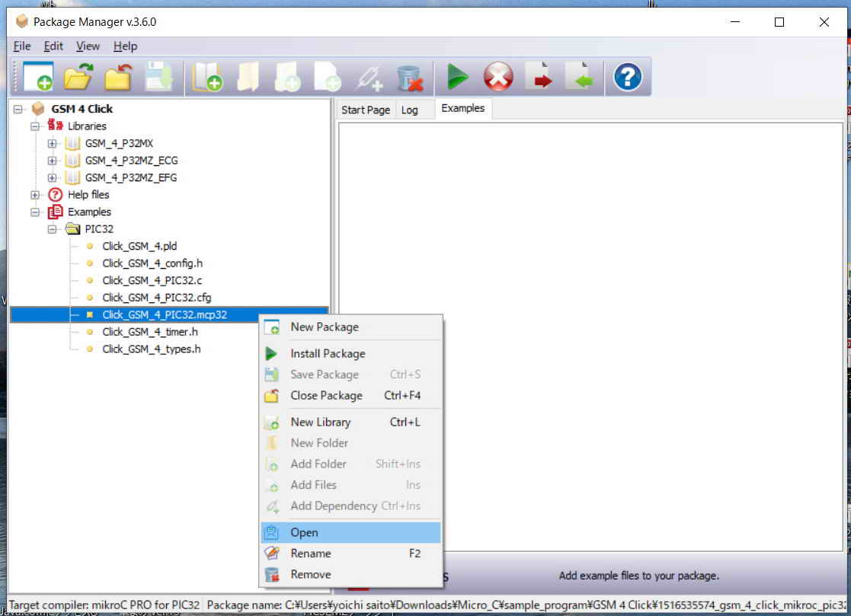Screen dimensions: 851x616
Task: Click the Libraries node icon in tree
Action: pos(55,126)
